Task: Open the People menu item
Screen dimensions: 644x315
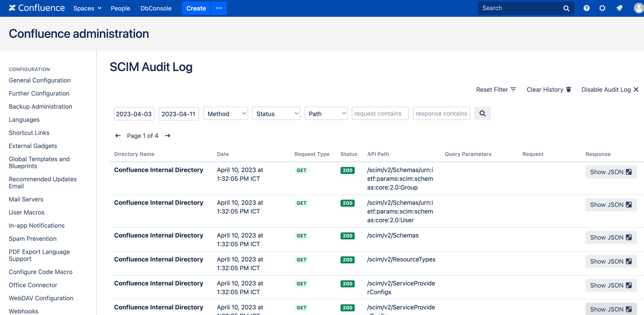Action: [x=120, y=8]
